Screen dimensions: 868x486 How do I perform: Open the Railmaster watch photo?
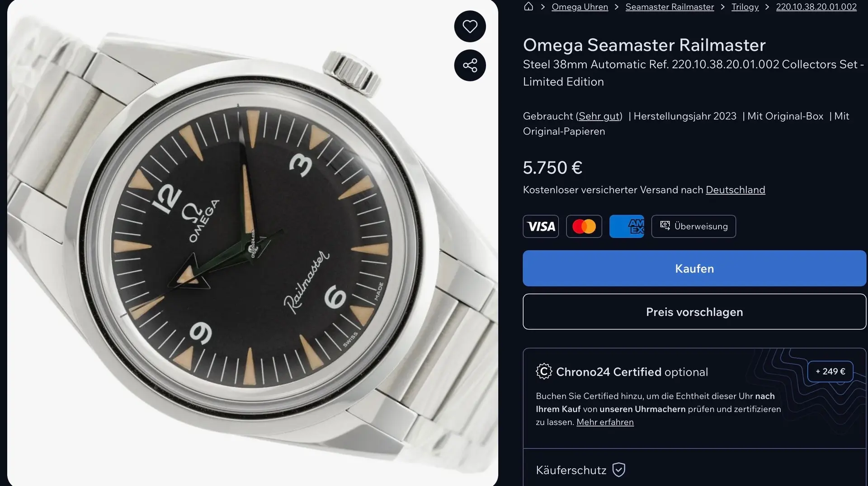pos(253,243)
